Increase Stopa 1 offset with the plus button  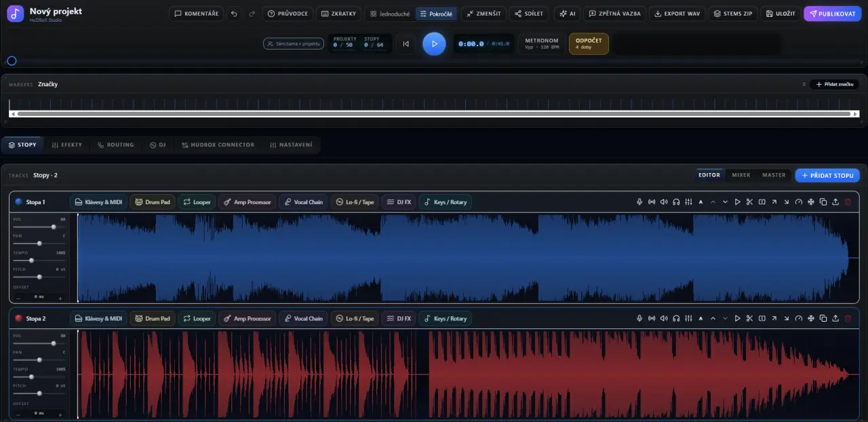pyautogui.click(x=60, y=299)
